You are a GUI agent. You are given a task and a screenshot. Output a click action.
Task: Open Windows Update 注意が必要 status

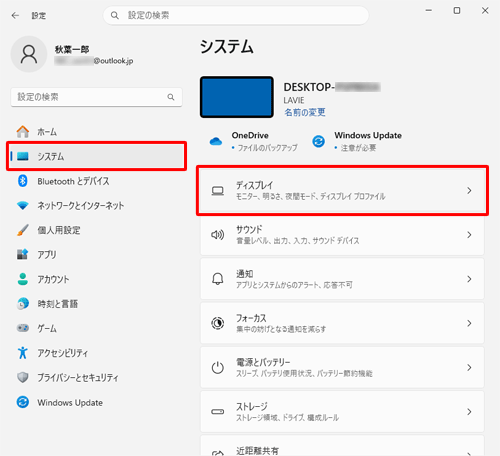coord(357,141)
